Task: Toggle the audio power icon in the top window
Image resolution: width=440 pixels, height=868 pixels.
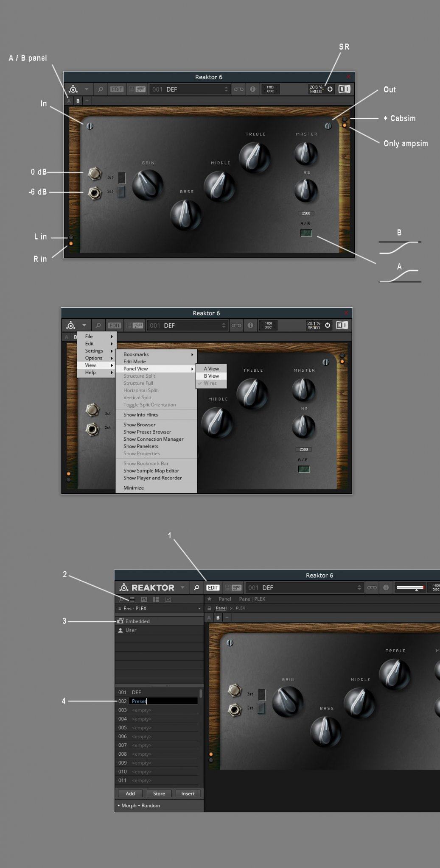Action: pos(330,89)
